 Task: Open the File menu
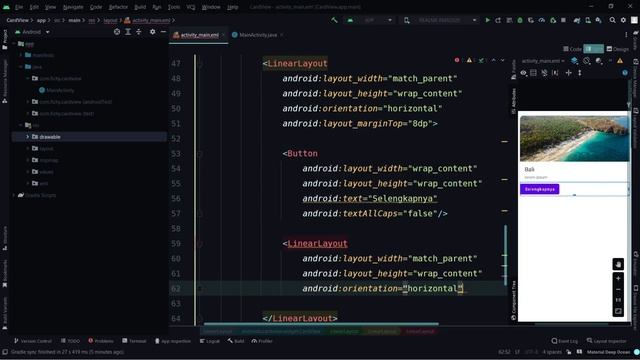click(x=19, y=7)
